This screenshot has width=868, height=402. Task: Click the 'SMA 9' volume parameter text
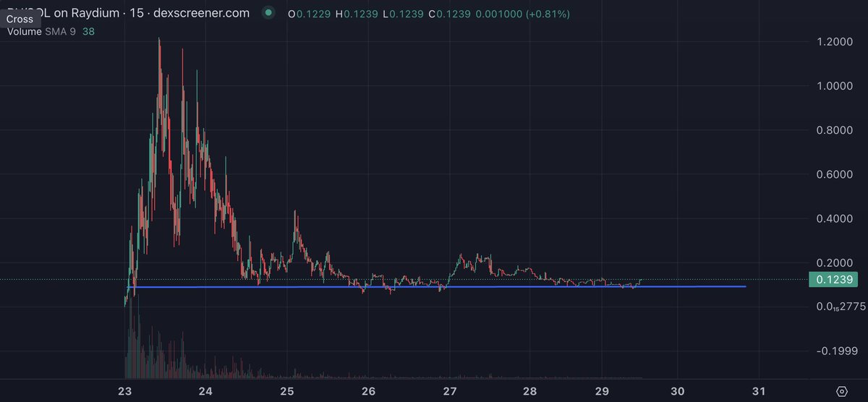61,32
